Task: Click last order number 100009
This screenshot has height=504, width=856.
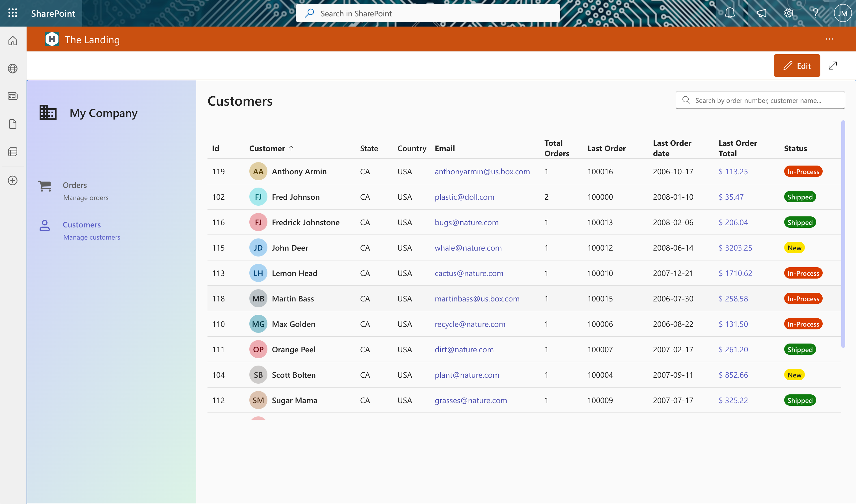Action: click(x=600, y=400)
